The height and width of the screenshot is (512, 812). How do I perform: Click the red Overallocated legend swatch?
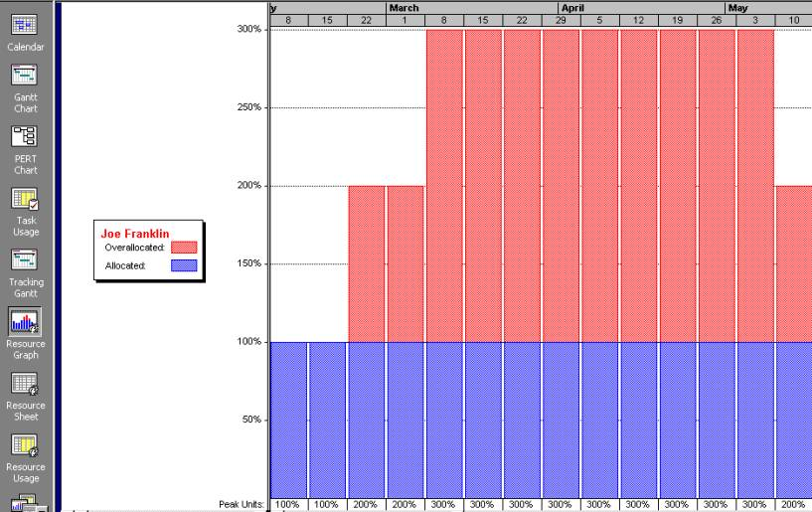tap(184, 247)
